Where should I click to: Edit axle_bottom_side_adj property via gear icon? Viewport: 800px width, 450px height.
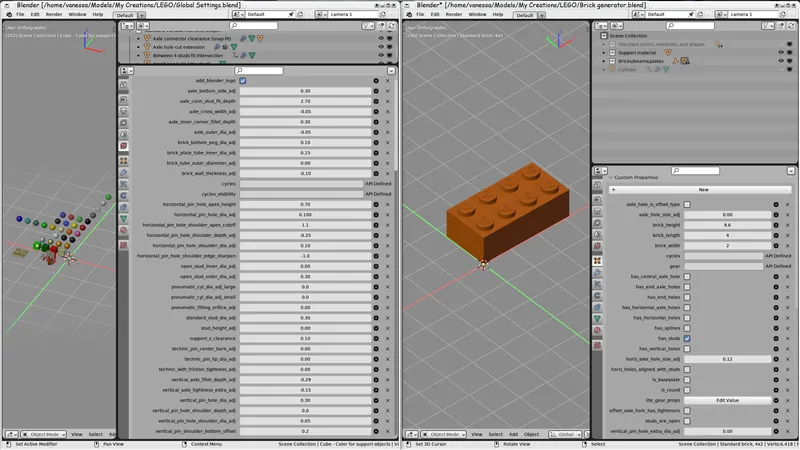pos(376,91)
